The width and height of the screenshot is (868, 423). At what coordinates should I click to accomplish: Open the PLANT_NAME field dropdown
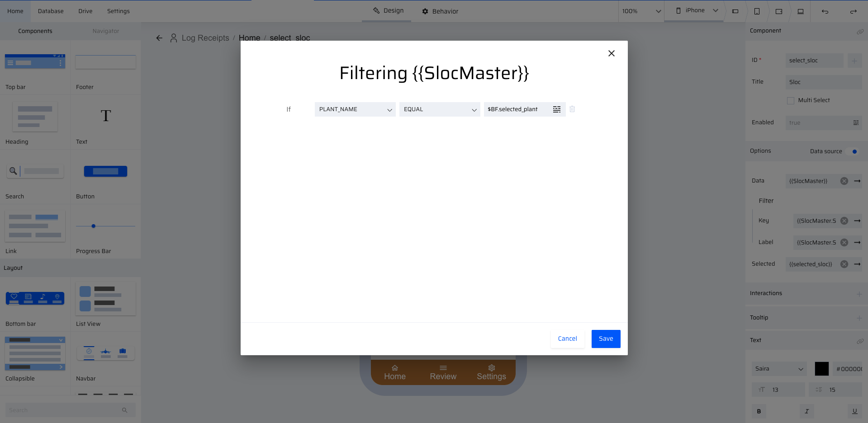[355, 109]
